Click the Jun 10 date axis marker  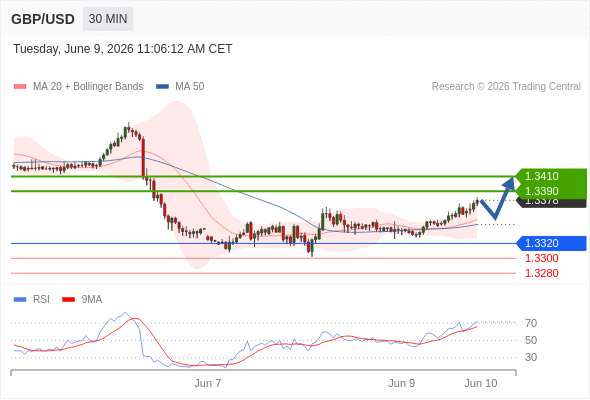point(481,383)
